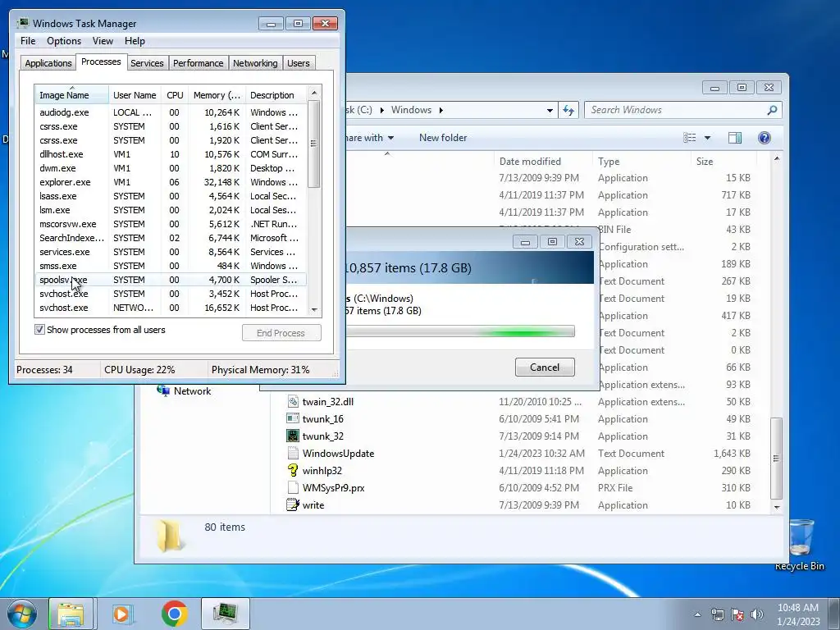Switch to the Users tab
This screenshot has width=840, height=630.
(x=299, y=63)
